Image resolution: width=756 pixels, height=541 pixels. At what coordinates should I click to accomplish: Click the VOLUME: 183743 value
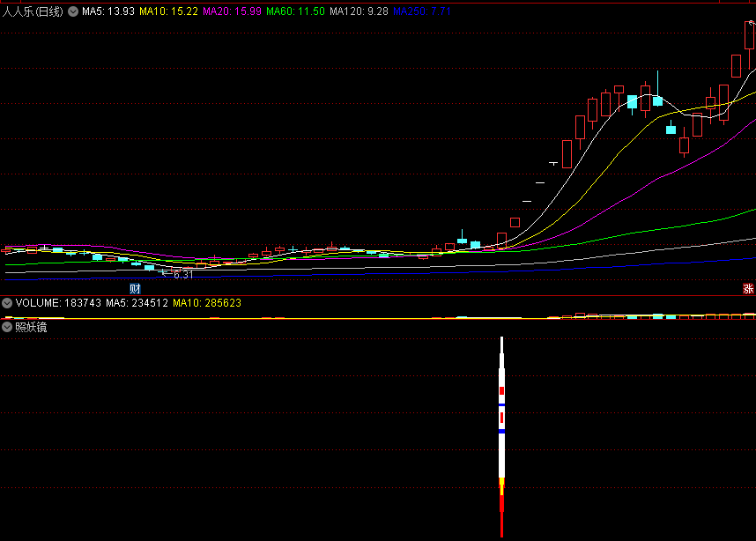58,303
